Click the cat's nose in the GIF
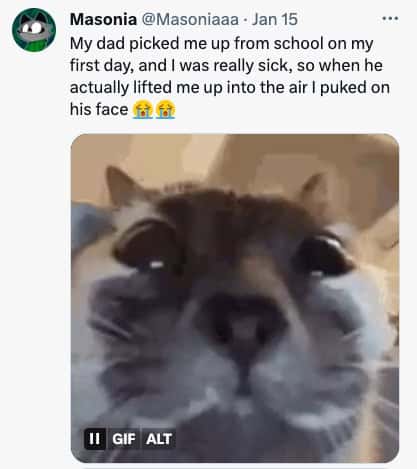 click(243, 325)
